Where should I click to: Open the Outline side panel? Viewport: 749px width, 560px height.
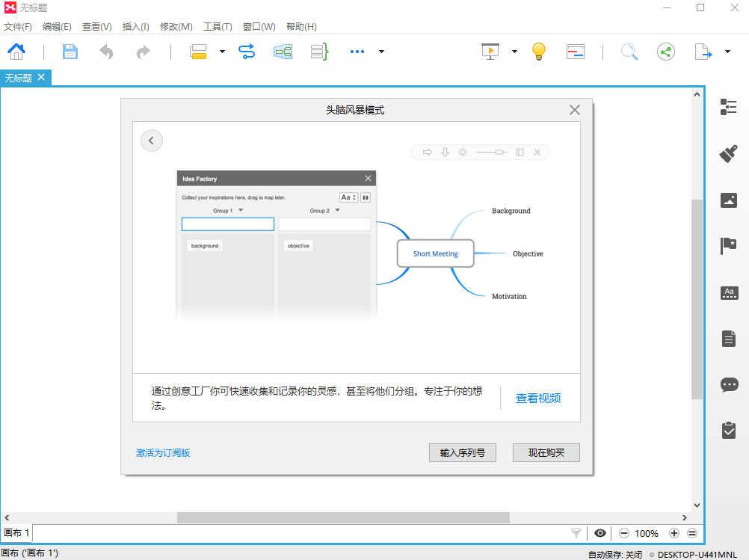[729, 107]
